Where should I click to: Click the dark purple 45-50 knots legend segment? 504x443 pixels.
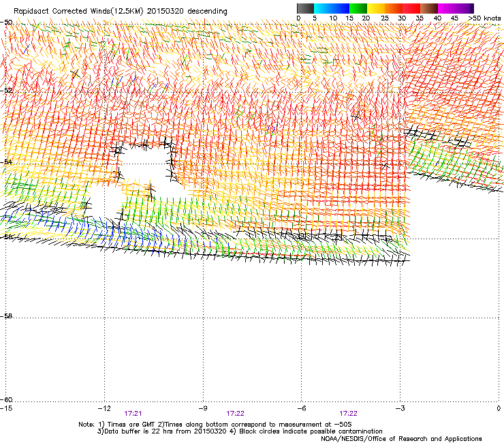(464, 8)
